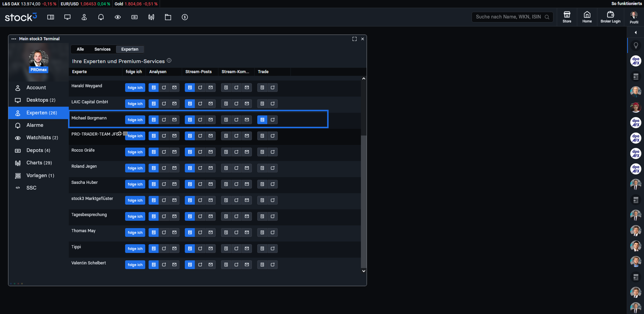Collapse the right sidebar with the arrow

pyautogui.click(x=636, y=32)
